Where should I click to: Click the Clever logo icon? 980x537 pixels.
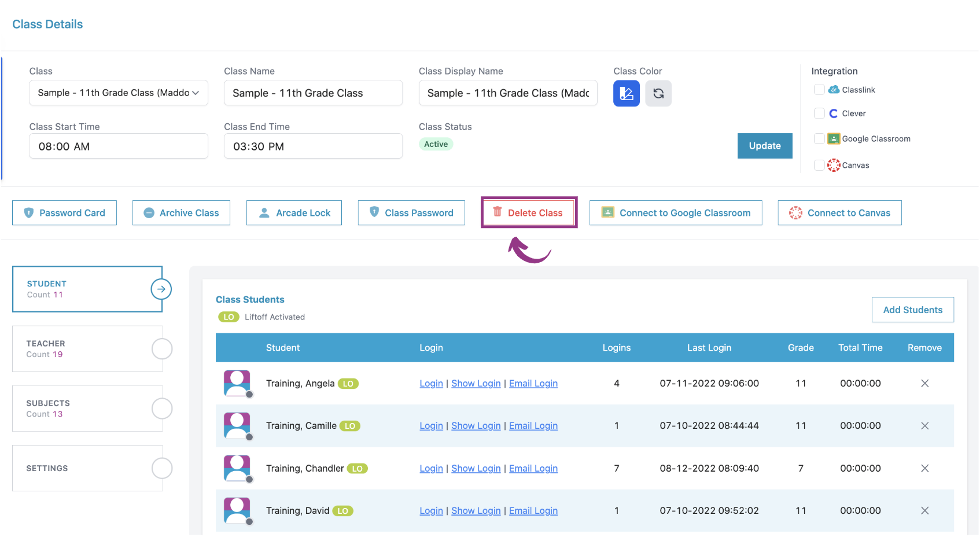click(833, 113)
